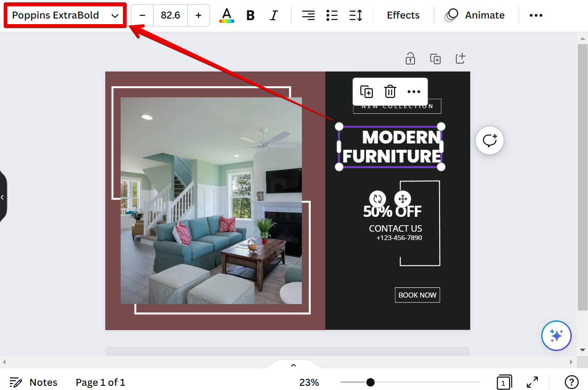
Task: Lock the page using padlock icon
Action: point(410,58)
